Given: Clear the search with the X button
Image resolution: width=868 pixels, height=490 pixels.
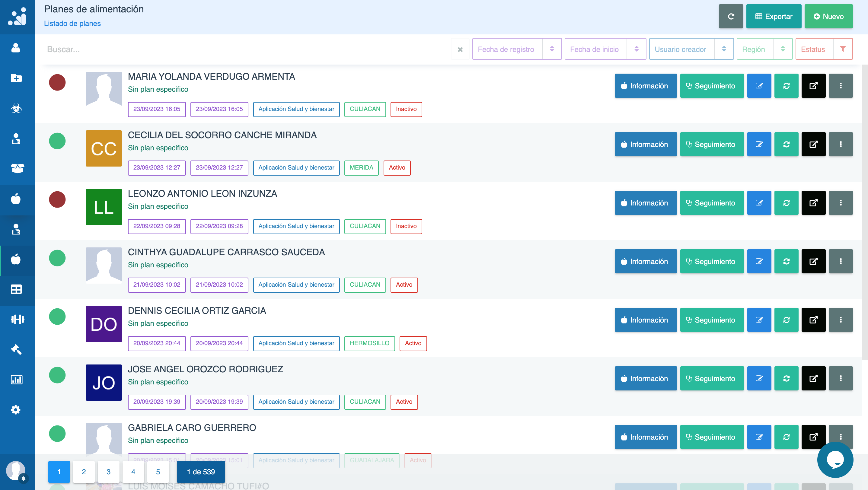Looking at the screenshot, I should click(460, 49).
